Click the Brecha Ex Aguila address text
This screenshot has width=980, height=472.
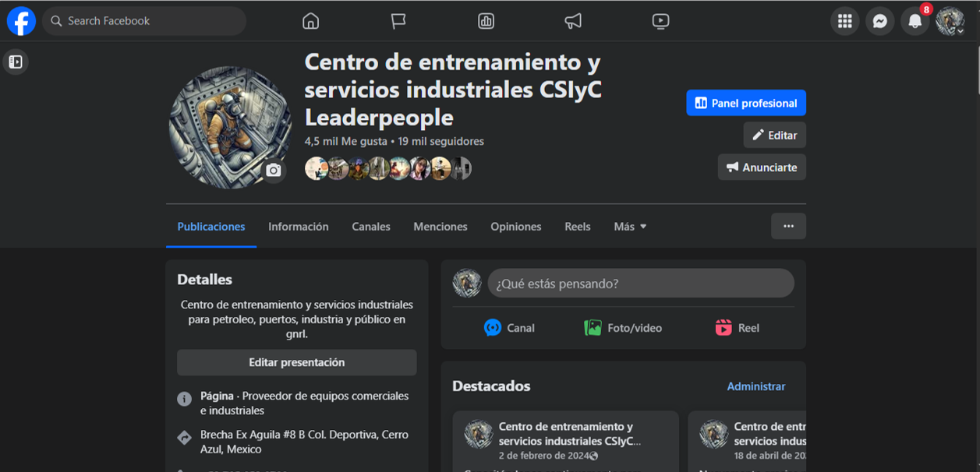coord(304,442)
